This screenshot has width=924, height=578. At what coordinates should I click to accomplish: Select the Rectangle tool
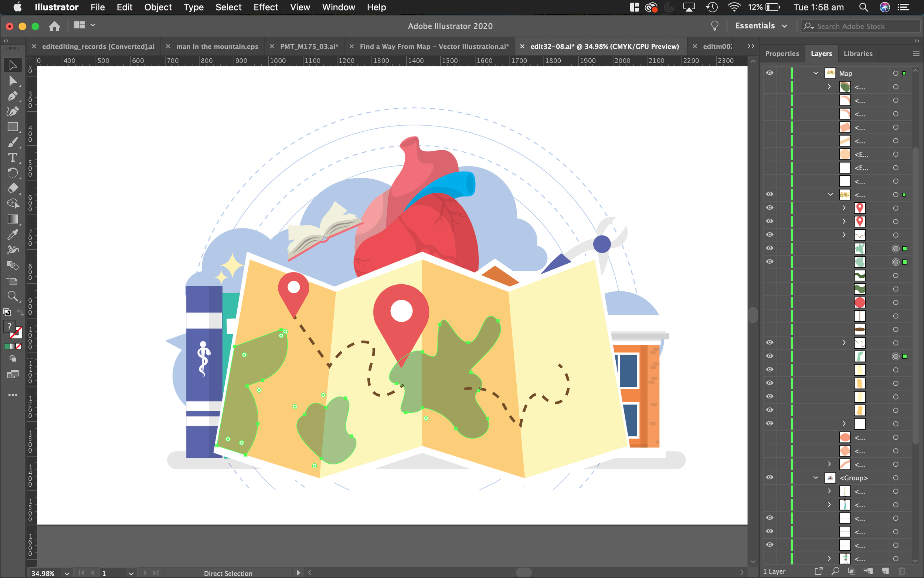pyautogui.click(x=13, y=127)
